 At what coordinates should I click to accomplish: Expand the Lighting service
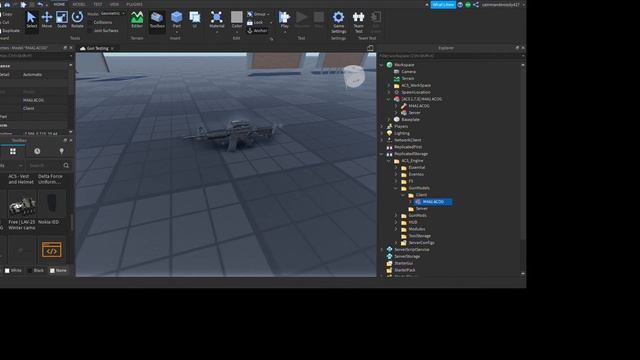[x=382, y=133]
